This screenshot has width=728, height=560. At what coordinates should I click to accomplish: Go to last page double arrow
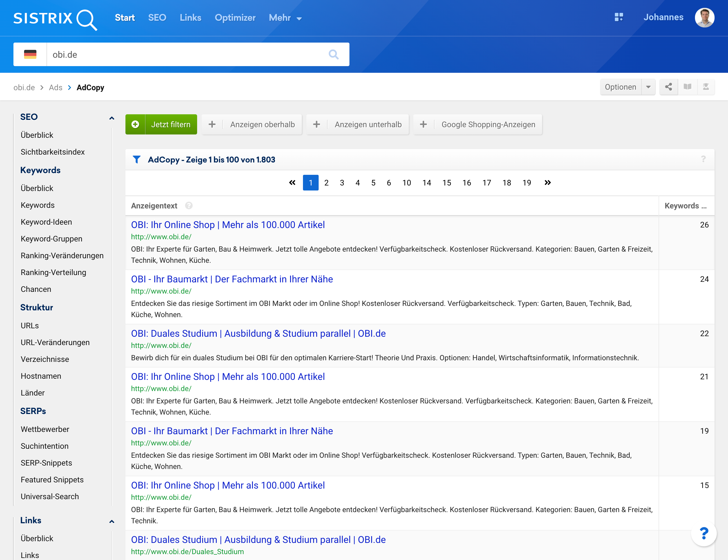[x=547, y=183]
